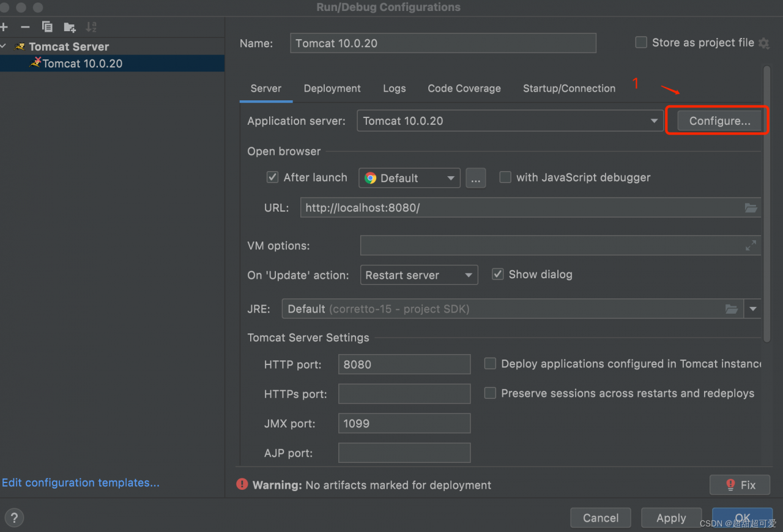Open the Default browser dropdown

tap(409, 178)
